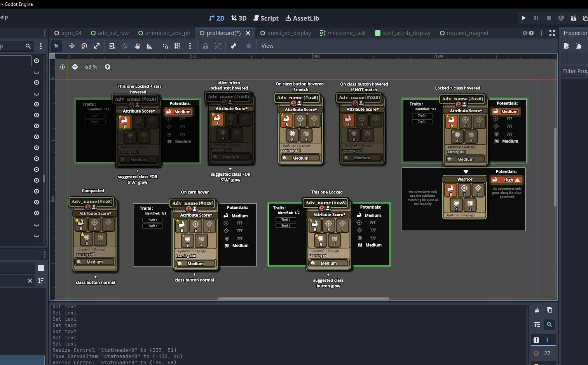Center the view using the center icon

pos(63,67)
